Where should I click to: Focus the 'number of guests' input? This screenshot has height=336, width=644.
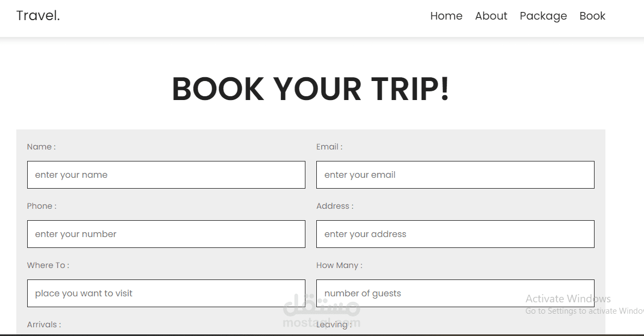455,293
